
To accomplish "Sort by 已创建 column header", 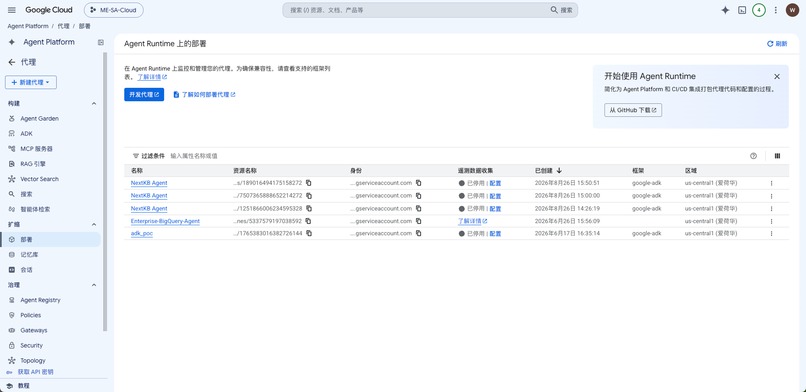I will [548, 171].
